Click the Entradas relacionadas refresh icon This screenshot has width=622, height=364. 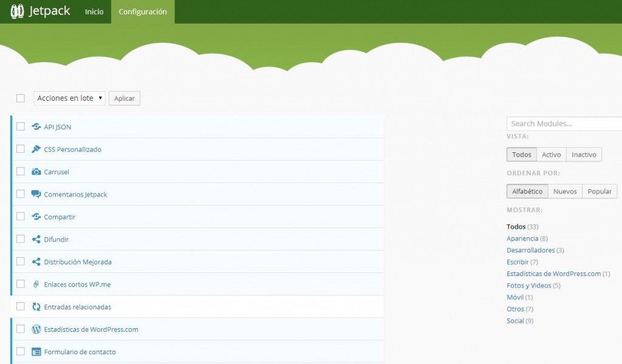pos(36,306)
